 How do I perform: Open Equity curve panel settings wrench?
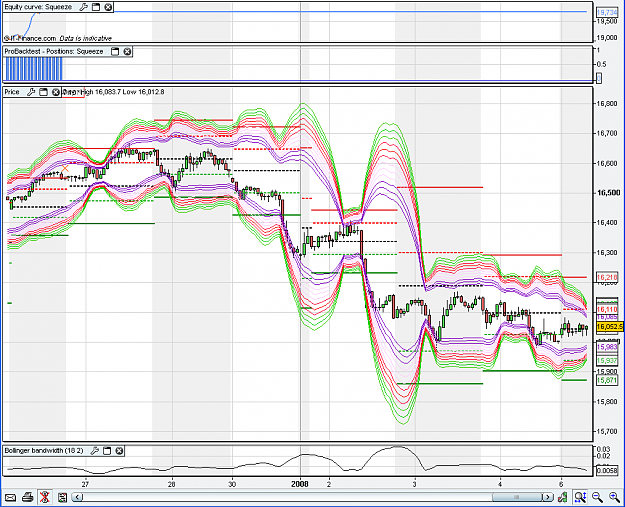[83, 7]
